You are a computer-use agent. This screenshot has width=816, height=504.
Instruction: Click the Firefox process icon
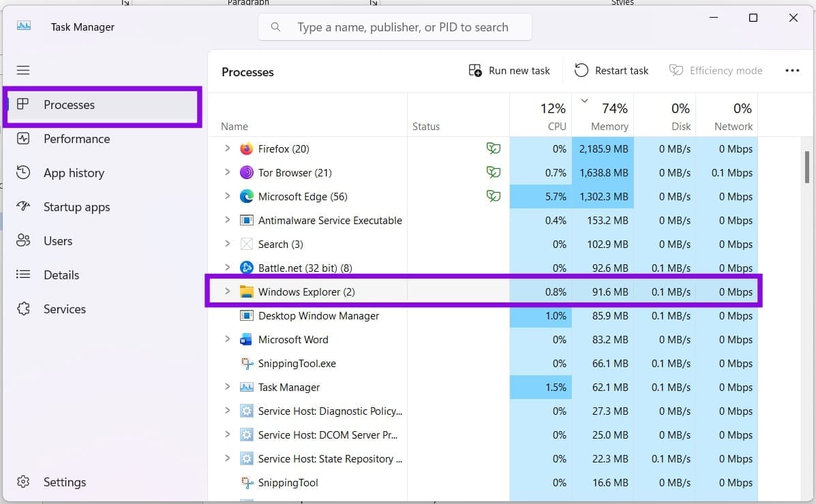pyautogui.click(x=246, y=148)
